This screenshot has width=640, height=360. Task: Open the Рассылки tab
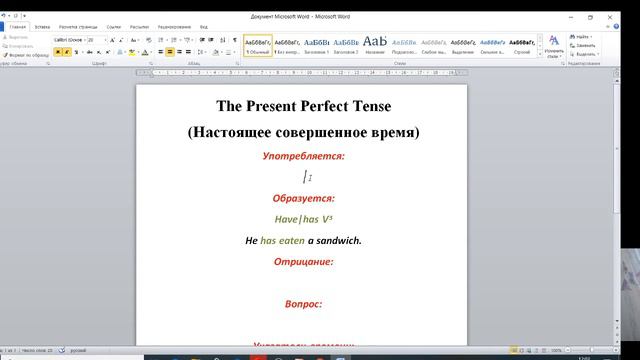[x=139, y=27]
